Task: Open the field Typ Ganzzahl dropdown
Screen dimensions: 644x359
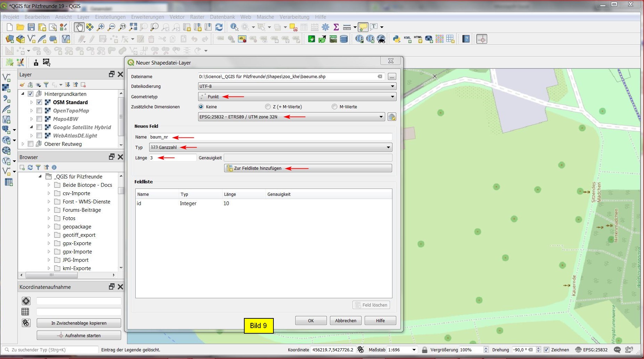Action: (x=271, y=148)
